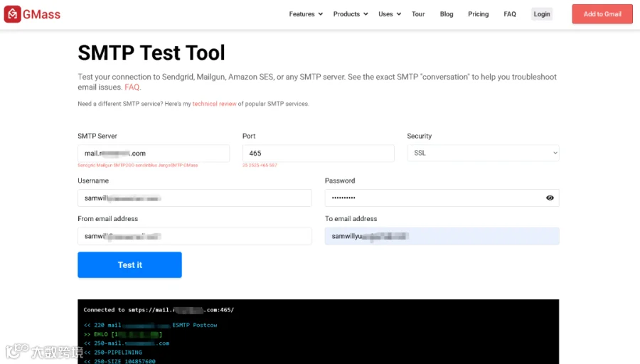Open the Tour page
Viewport: 640px width, 364px height.
[418, 14]
